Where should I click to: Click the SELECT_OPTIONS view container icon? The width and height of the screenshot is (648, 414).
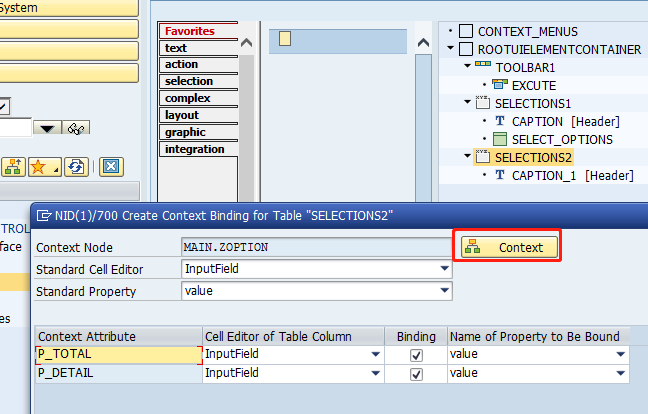click(500, 139)
